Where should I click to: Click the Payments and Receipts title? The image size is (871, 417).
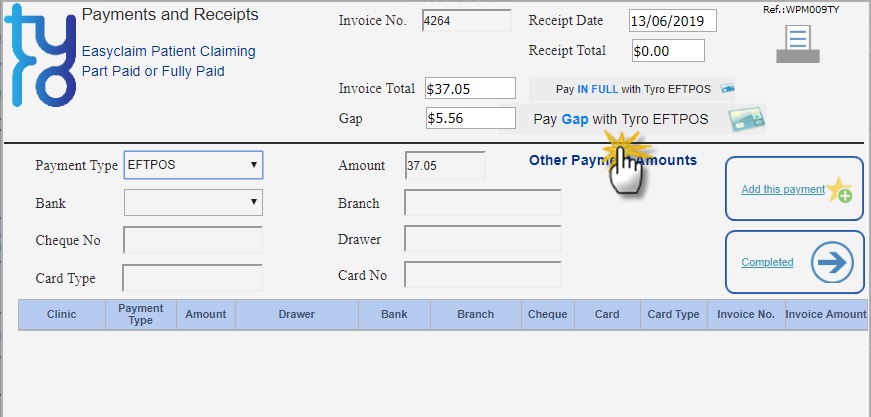(170, 14)
